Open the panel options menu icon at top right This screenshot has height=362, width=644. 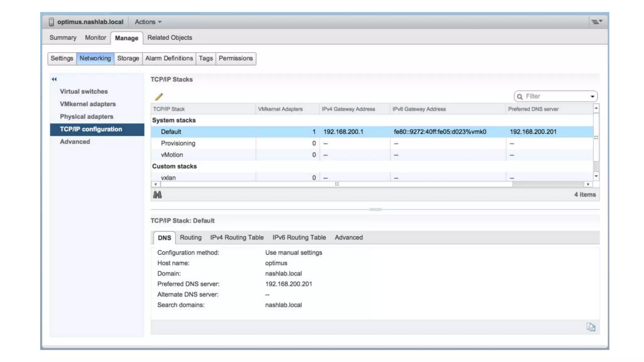596,22
